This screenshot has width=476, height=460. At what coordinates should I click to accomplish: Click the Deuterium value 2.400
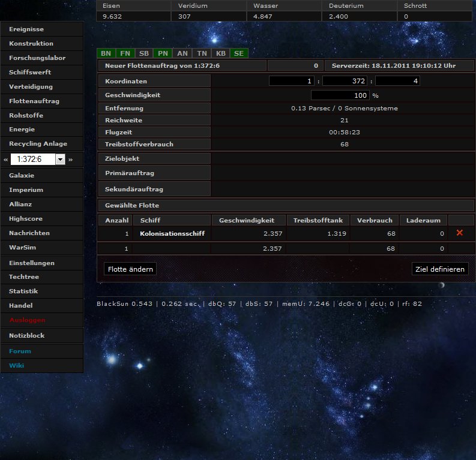point(339,17)
